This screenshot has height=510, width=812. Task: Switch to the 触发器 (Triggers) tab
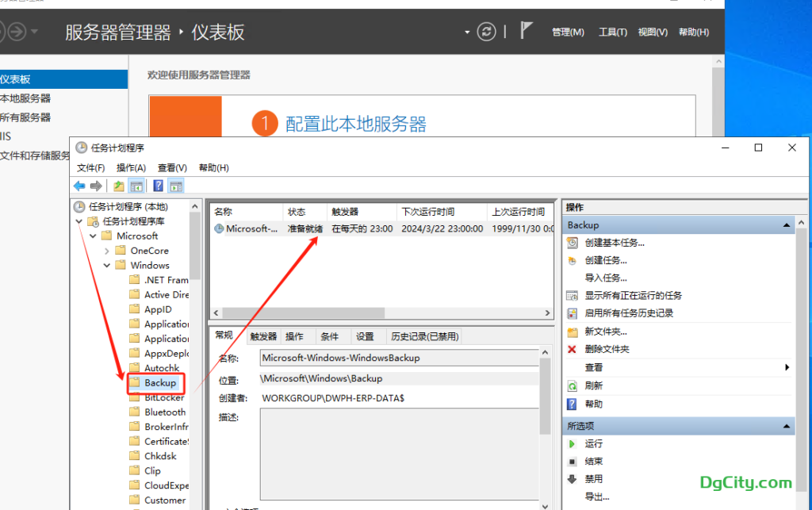pyautogui.click(x=263, y=336)
